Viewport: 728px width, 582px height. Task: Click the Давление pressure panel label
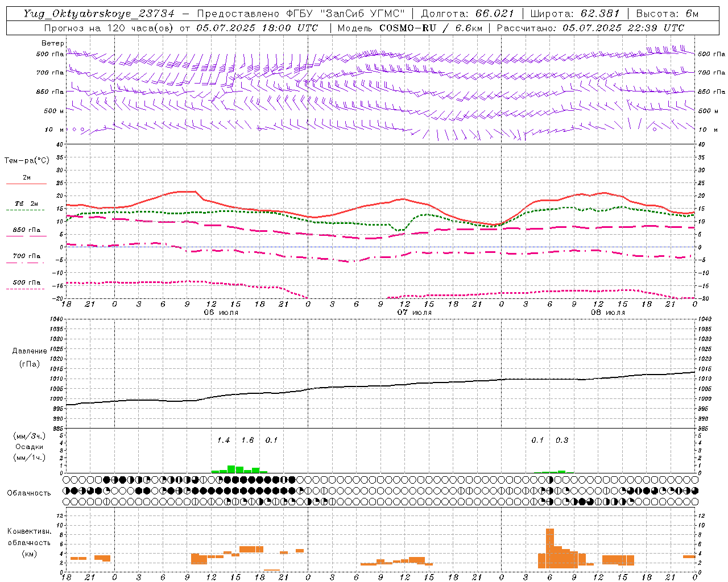[x=30, y=351]
